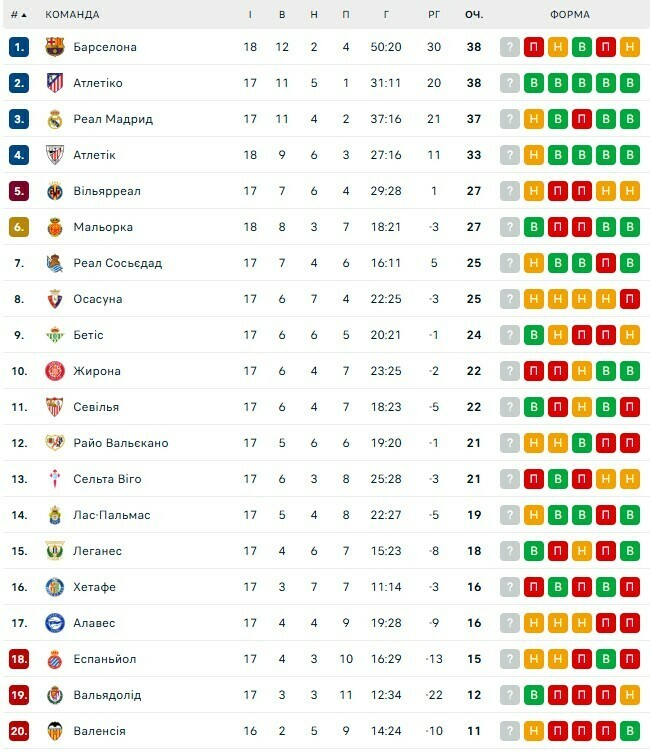Click the Barcelona club crest icon

55,47
